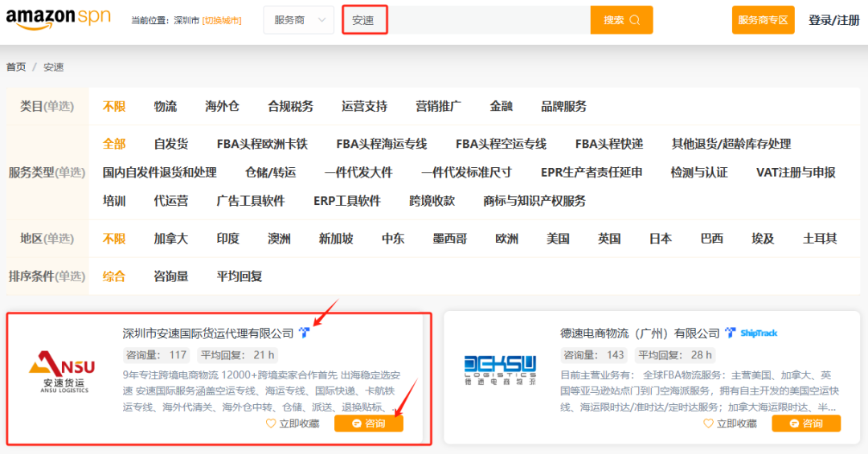
Task: Filter region by 新加坡
Action: 336,239
